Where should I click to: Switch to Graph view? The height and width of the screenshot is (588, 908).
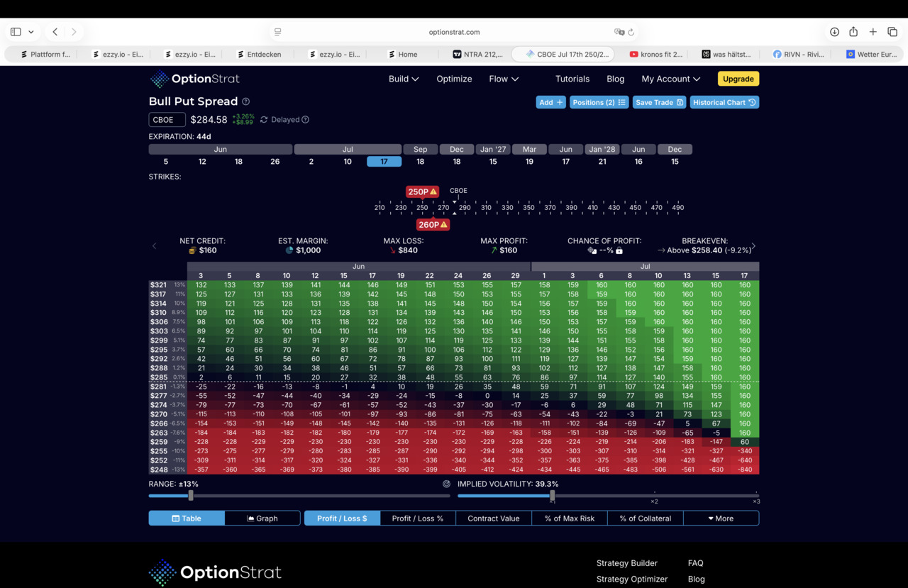tap(262, 518)
